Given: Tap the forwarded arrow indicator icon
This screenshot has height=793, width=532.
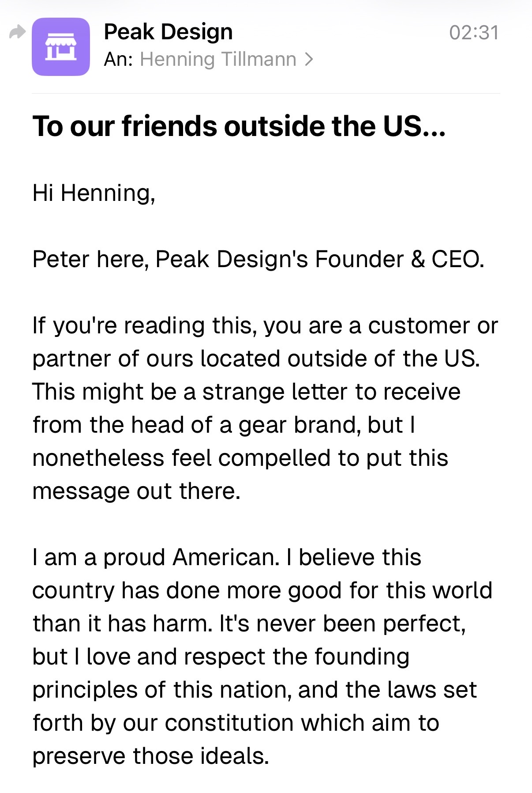Looking at the screenshot, I should (17, 32).
